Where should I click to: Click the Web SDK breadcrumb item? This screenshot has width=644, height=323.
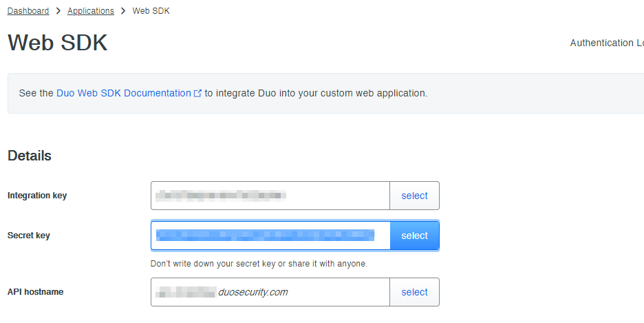tap(151, 11)
